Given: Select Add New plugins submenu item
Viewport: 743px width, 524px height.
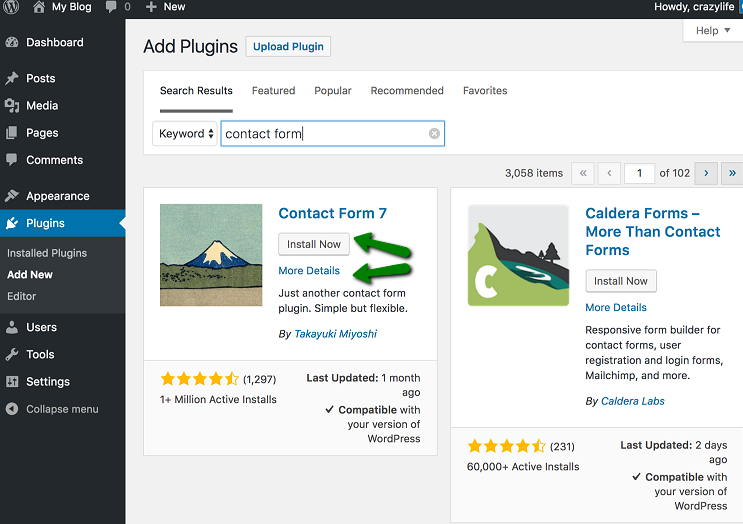Looking at the screenshot, I should (x=30, y=274).
